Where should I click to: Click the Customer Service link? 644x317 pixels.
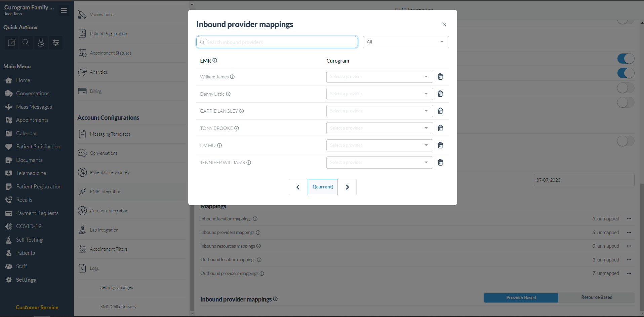[x=37, y=307]
